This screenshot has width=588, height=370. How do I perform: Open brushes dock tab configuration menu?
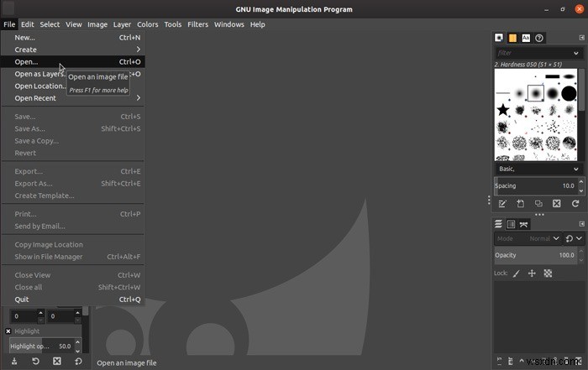click(x=581, y=38)
